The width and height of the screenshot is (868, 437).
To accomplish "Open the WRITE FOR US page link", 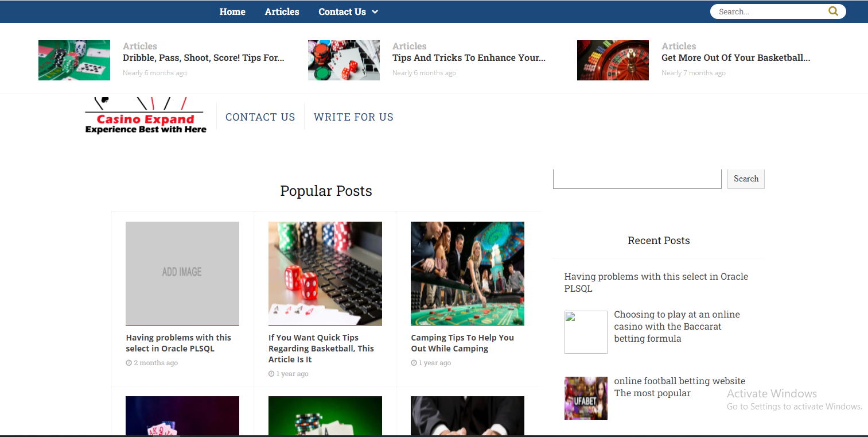I will point(353,117).
